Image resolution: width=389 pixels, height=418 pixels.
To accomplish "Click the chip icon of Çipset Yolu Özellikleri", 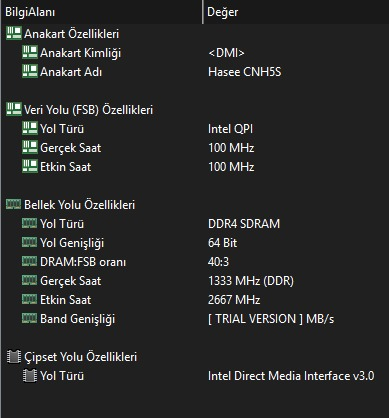I will (14, 356).
